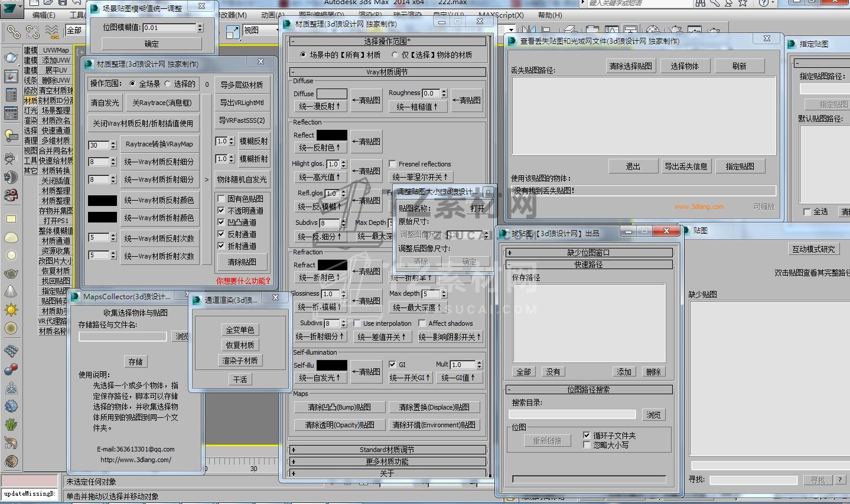Click the yellow sun light icon
Image resolution: width=850 pixels, height=504 pixels.
(11, 310)
